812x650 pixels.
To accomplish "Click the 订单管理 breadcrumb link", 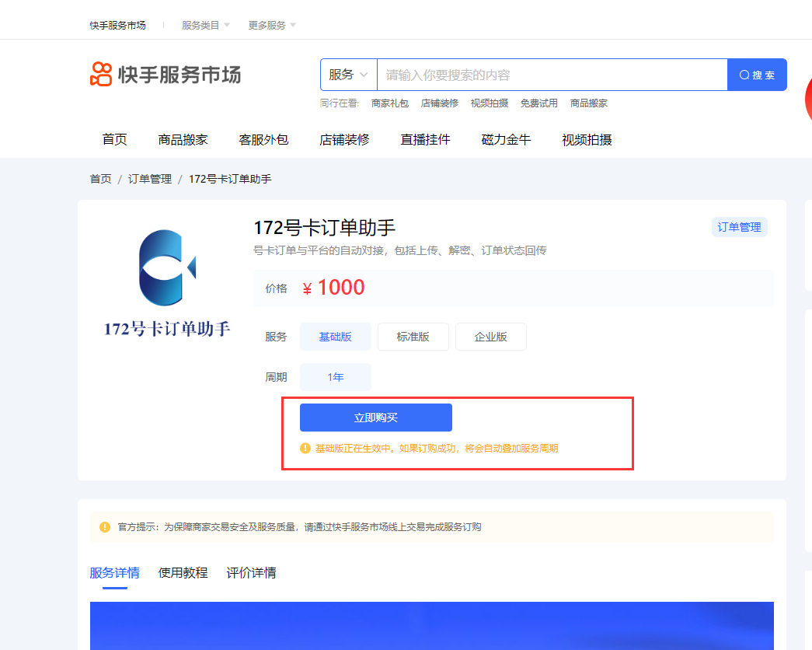I will [149, 178].
